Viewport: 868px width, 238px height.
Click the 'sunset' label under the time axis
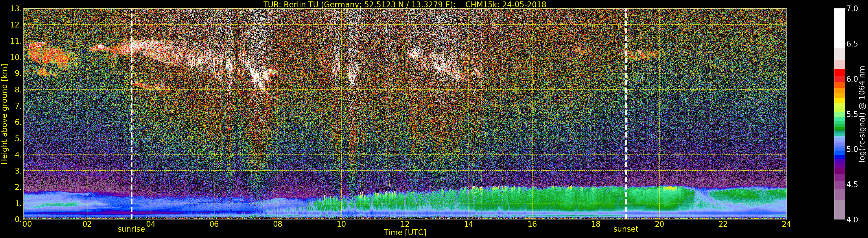point(626,229)
